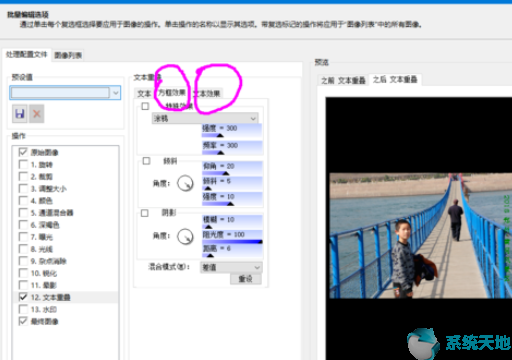Enable the 阴影 effect checkbox
The height and width of the screenshot is (360, 512).
(145, 213)
